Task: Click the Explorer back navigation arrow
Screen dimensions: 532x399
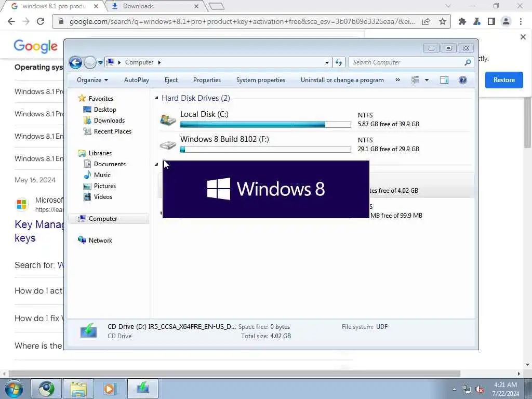Action: tap(75, 62)
